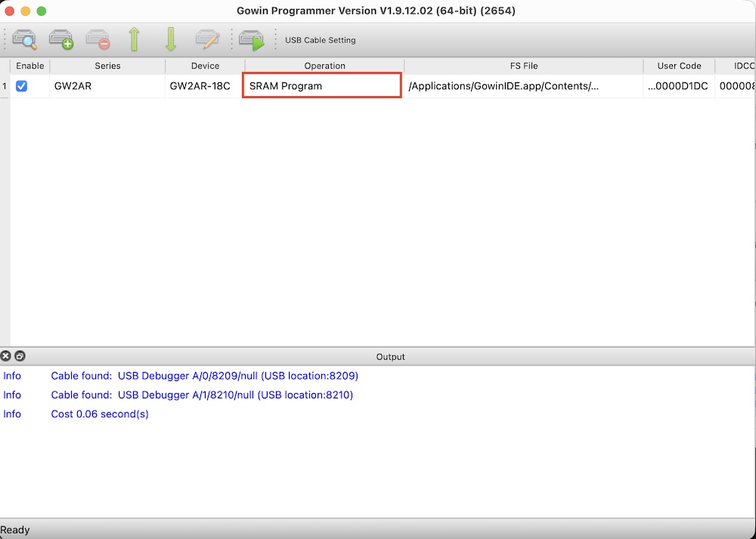This screenshot has height=539, width=756.
Task: Select the GW2AR series cell
Action: coord(107,86)
